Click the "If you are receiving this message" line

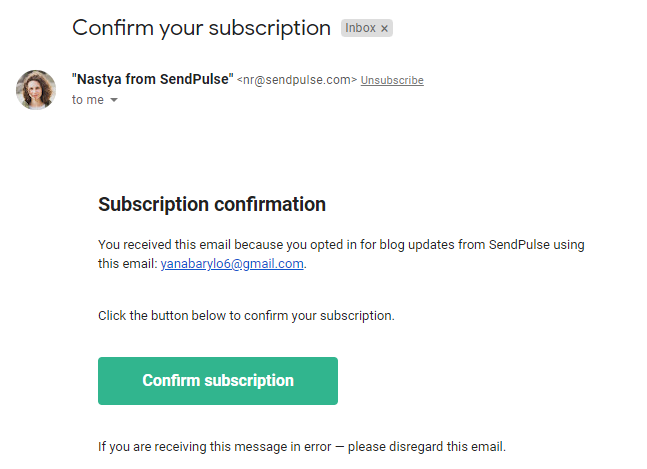220,446
